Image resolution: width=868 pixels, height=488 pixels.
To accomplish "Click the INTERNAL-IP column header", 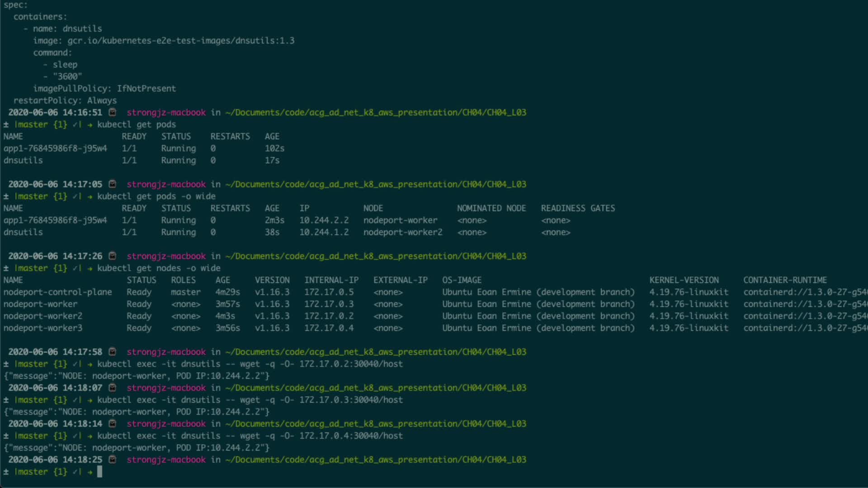I will click(x=331, y=280).
